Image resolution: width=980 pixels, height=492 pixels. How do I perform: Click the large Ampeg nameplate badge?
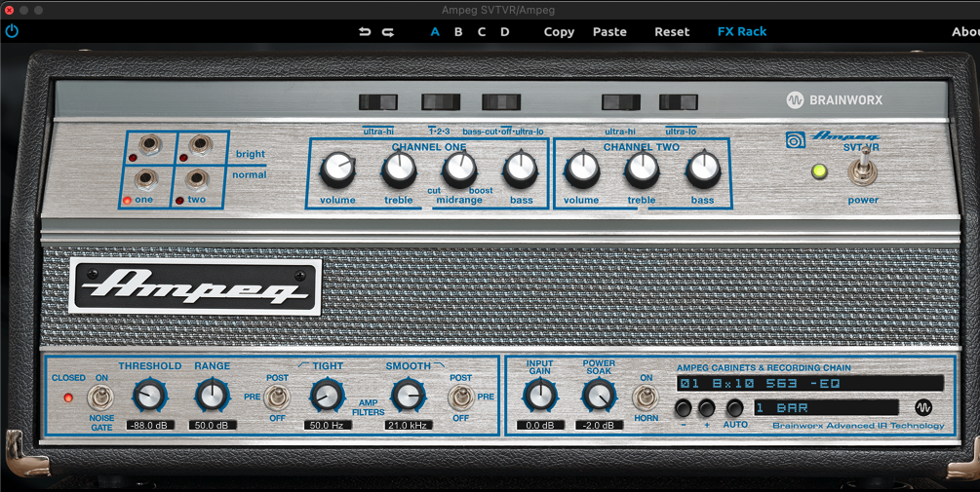[196, 286]
